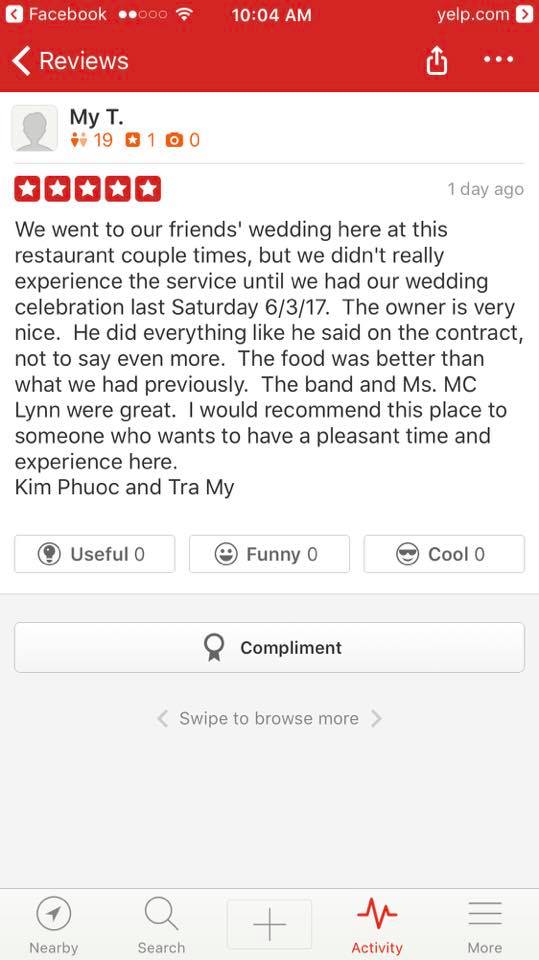View My T.'s photo count camera icon
Screen dimensions: 539x960
point(174,141)
